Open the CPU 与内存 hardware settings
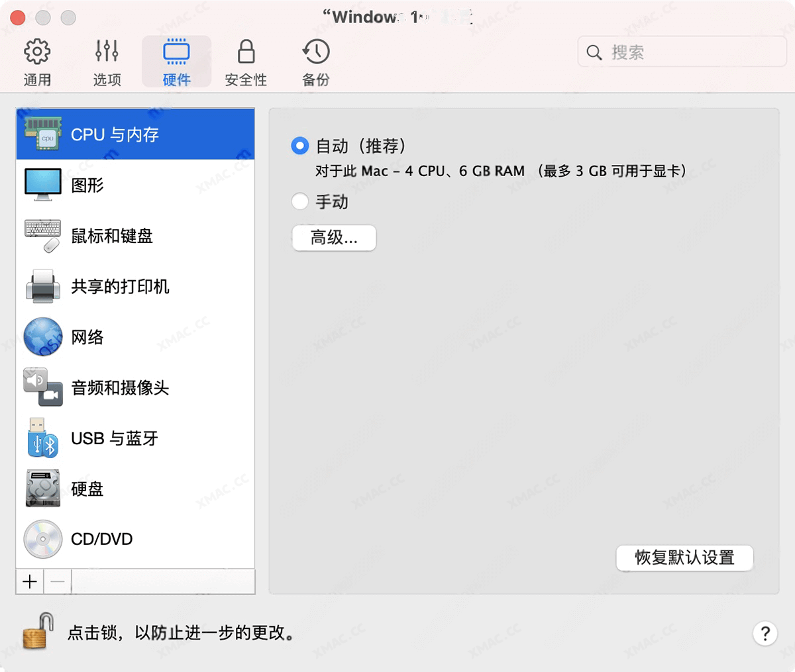 pos(113,134)
